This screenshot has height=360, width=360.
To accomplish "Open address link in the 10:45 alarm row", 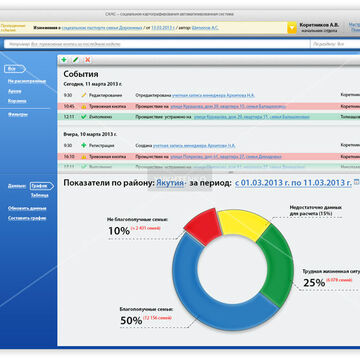I will pyautogui.click(x=228, y=107).
